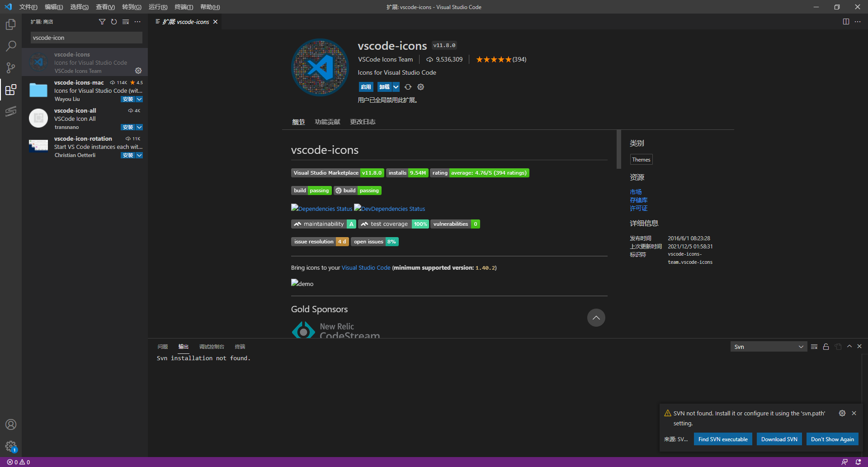Switch to 调试控制台 panel tab

pyautogui.click(x=212, y=347)
